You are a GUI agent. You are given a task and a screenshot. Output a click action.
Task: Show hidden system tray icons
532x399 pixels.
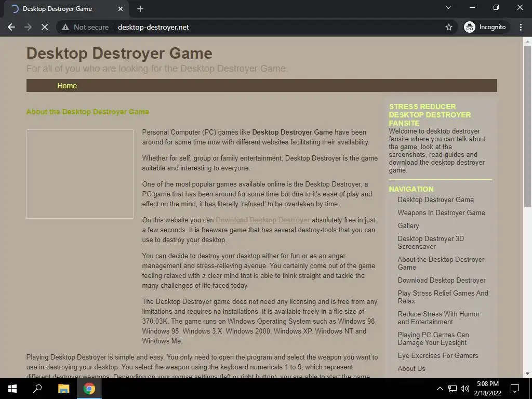440,389
